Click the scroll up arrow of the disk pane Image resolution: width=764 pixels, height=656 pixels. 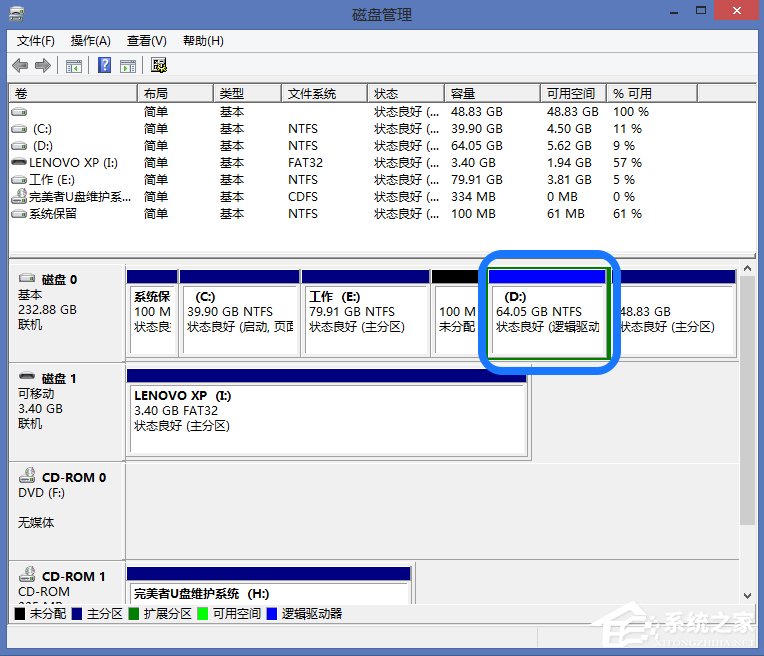[747, 269]
